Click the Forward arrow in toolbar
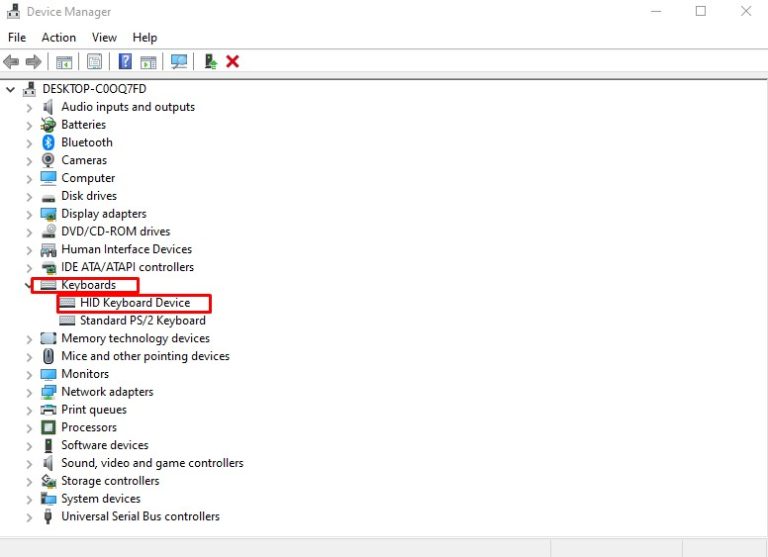 pyautogui.click(x=34, y=62)
